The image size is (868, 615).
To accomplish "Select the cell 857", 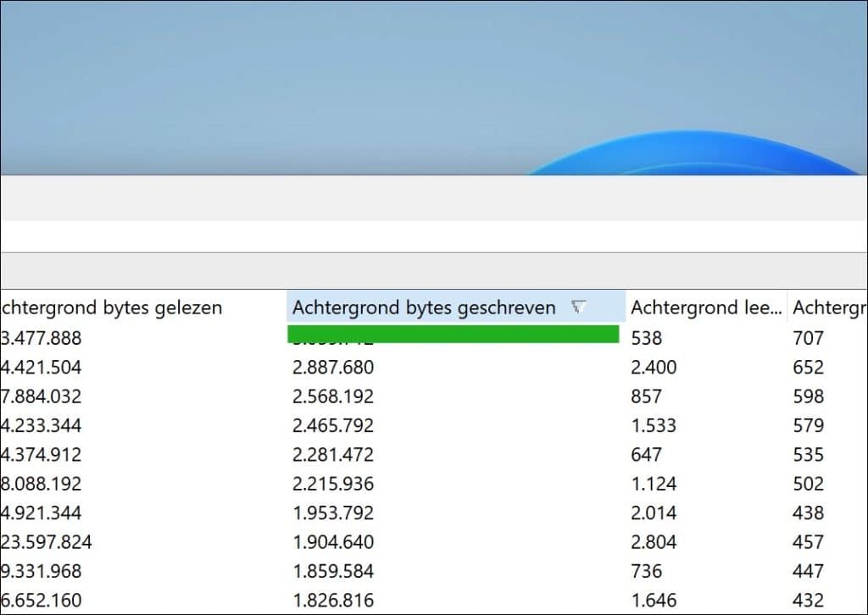I will 646,396.
